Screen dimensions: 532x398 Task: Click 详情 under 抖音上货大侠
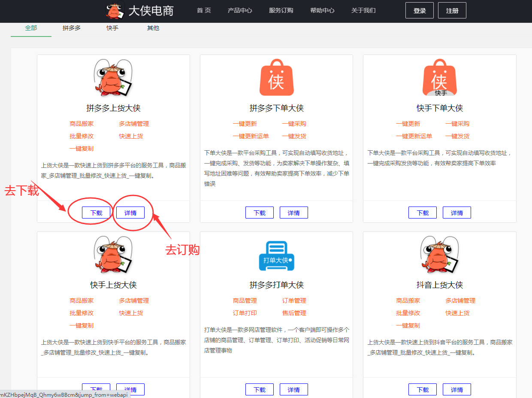(x=457, y=389)
